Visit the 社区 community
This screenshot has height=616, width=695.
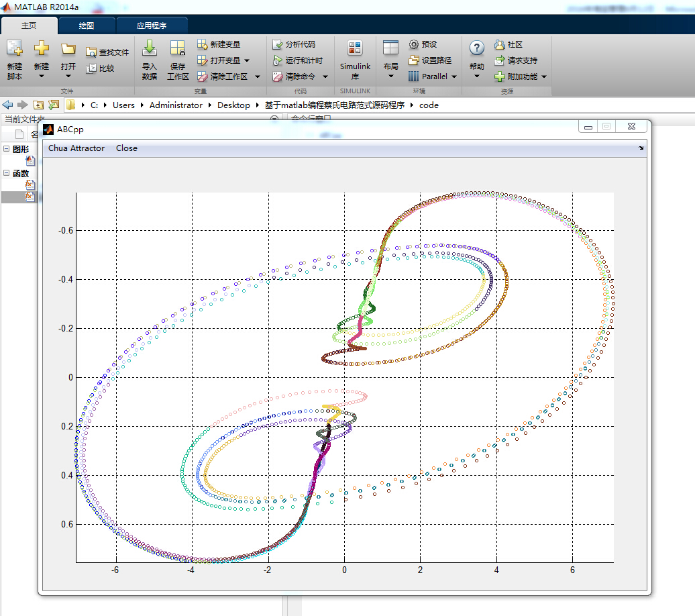(509, 44)
